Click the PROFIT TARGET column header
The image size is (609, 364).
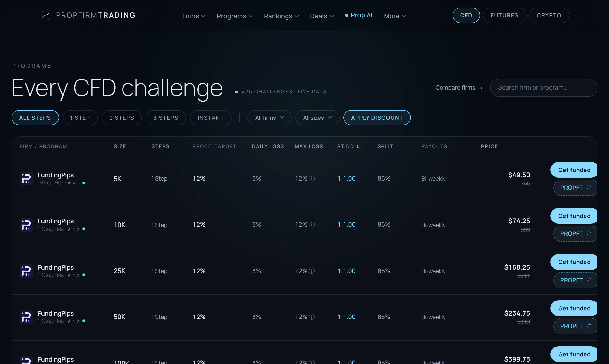[x=214, y=146]
